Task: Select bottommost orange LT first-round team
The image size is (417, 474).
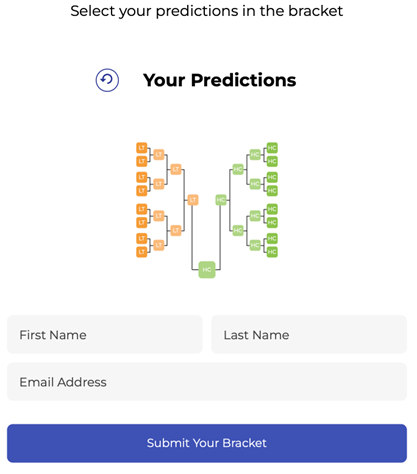Action: [142, 252]
